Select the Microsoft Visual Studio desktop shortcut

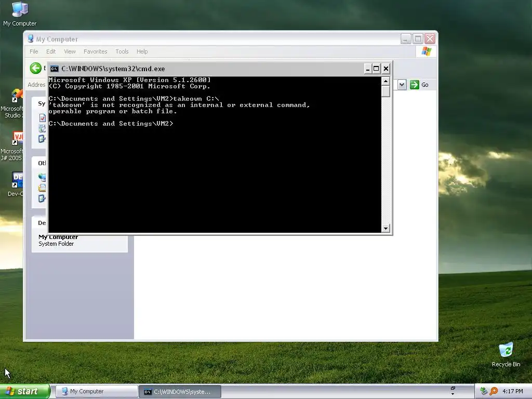tap(12, 103)
